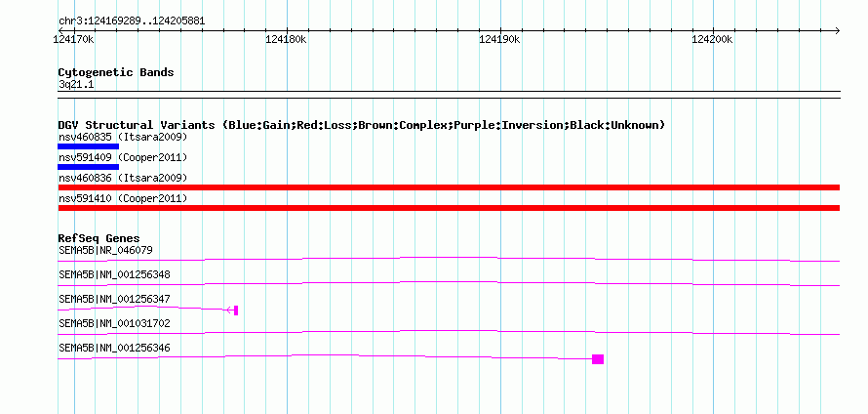
Task: Click the 3q21.1 cytogenetic band label
Action: [76, 84]
